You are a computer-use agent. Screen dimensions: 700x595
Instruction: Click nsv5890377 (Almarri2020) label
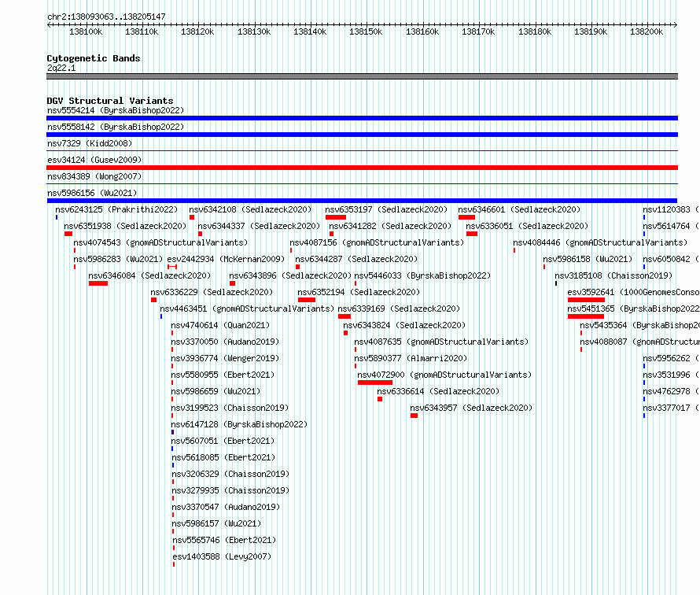(x=411, y=358)
